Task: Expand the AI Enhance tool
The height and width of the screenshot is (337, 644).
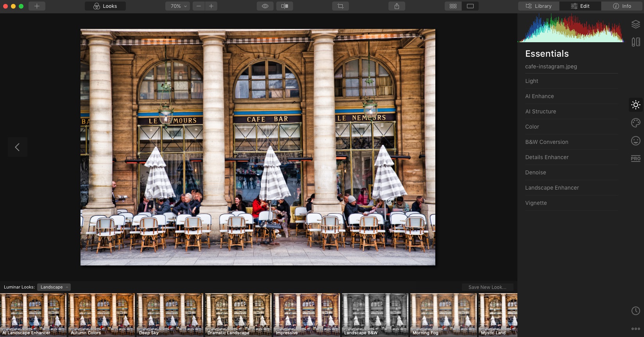Action: point(571,96)
